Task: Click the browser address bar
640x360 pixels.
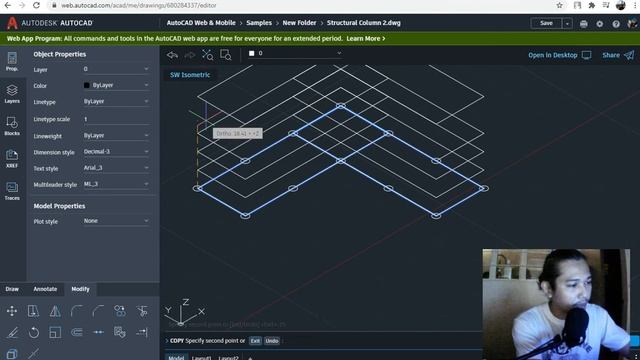Action: pos(302,6)
